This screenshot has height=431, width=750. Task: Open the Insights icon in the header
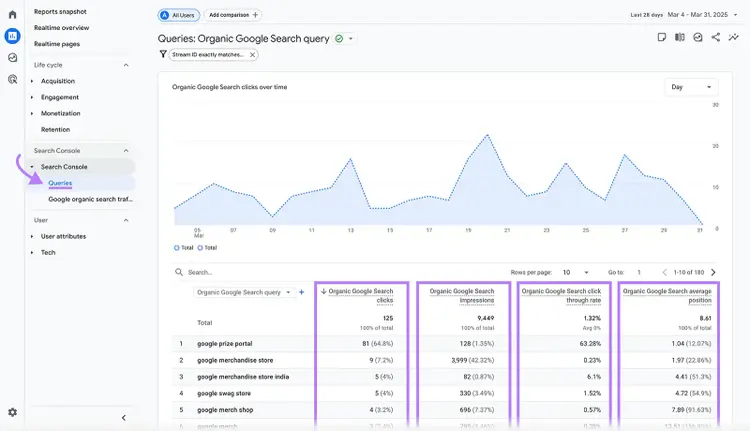[698, 37]
